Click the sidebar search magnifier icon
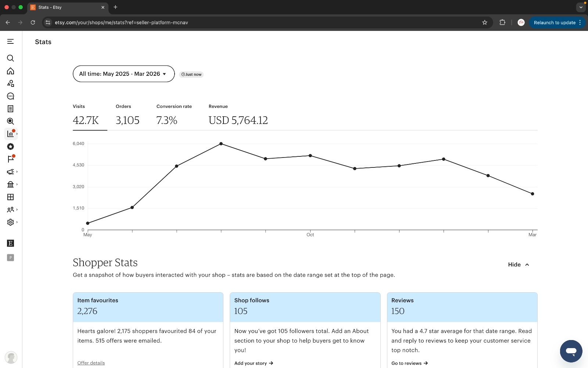This screenshot has height=368, width=588. pos(11,58)
